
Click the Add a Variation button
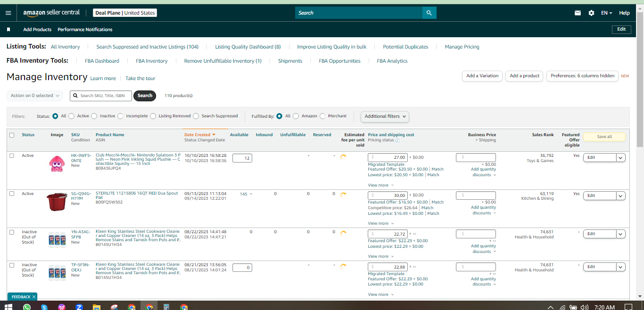(482, 76)
